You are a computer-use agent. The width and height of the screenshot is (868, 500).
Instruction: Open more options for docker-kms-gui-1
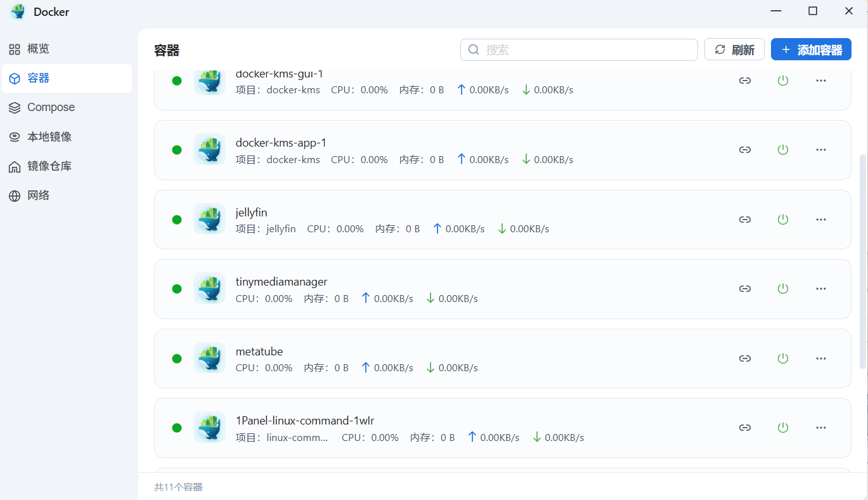[x=821, y=81]
